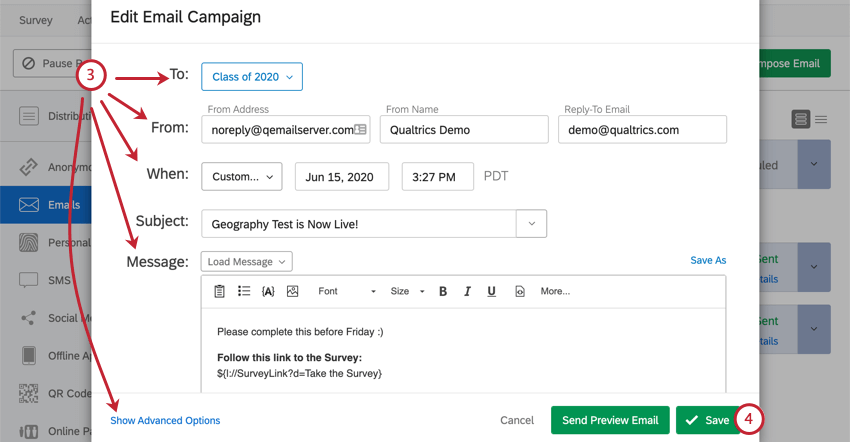The height and width of the screenshot is (442, 850).
Task: Insert a bulleted list in the message
Action: [x=244, y=291]
